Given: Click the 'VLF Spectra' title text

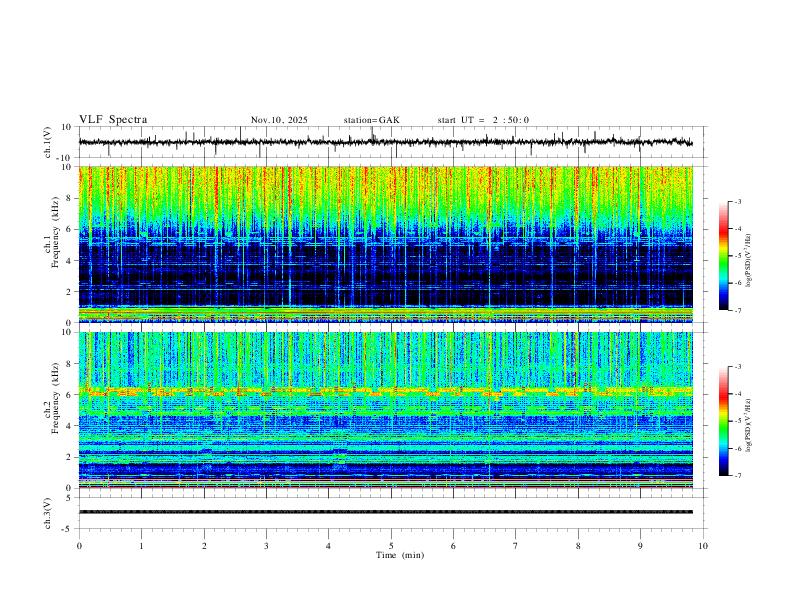Looking at the screenshot, I should (113, 120).
